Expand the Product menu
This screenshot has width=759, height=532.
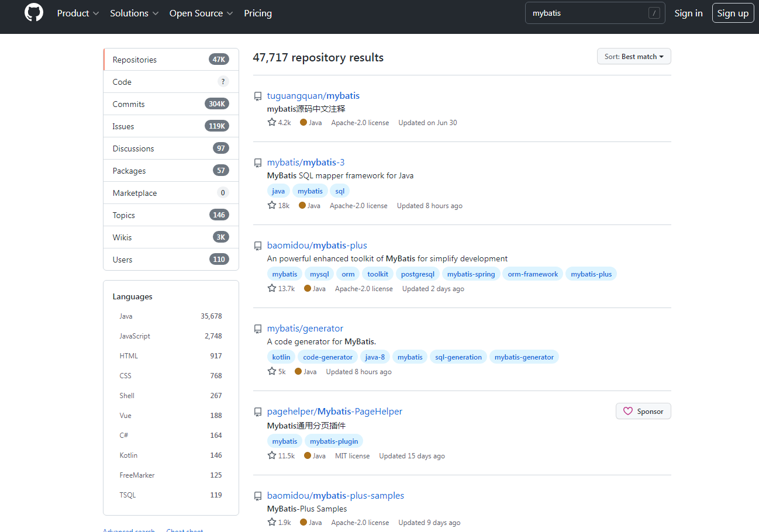click(x=78, y=13)
